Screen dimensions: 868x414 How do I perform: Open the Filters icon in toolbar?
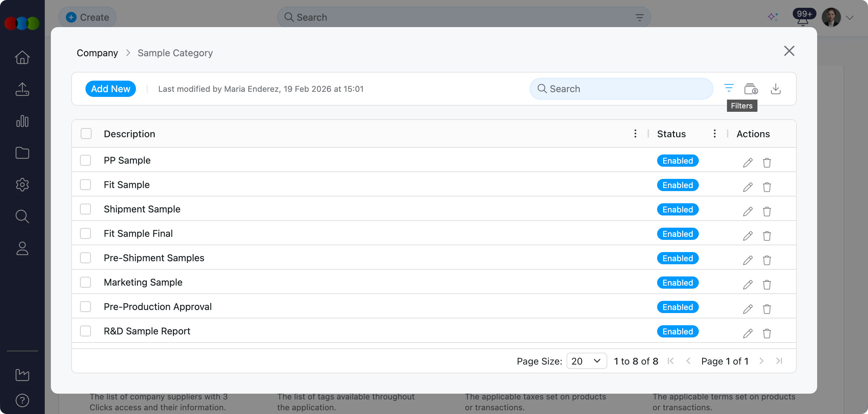729,88
